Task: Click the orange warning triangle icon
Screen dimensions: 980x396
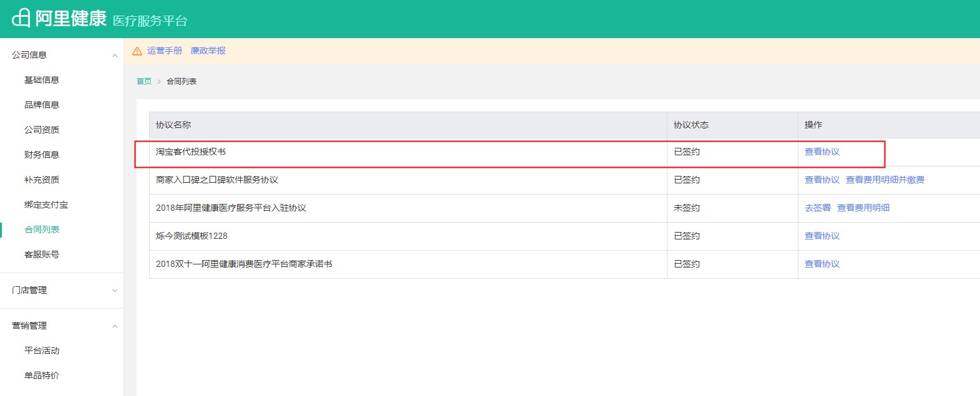Action: (137, 51)
